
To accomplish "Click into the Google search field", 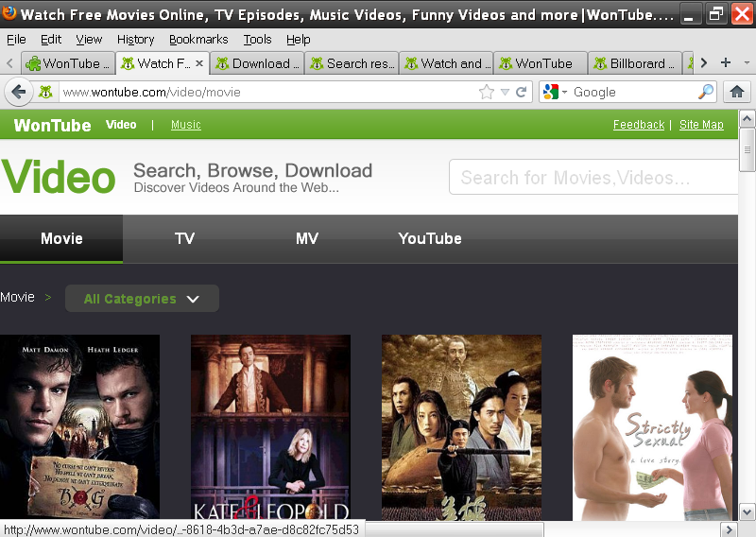I will pos(633,92).
